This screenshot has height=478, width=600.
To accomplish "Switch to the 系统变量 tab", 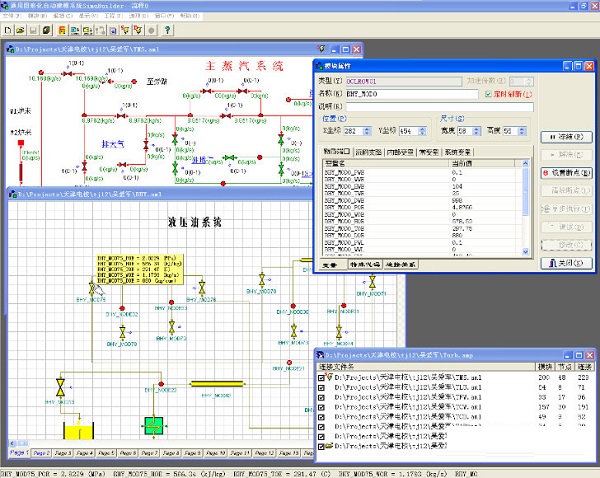I will [457, 152].
